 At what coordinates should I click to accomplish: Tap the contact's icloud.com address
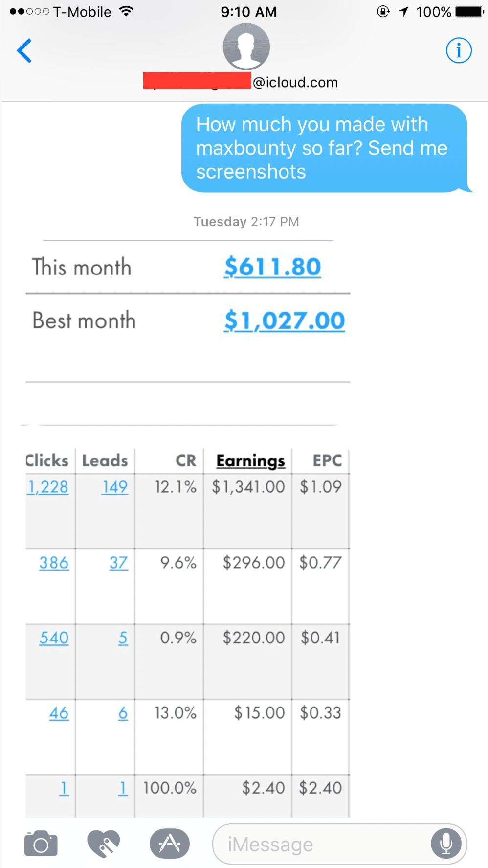pyautogui.click(x=295, y=82)
